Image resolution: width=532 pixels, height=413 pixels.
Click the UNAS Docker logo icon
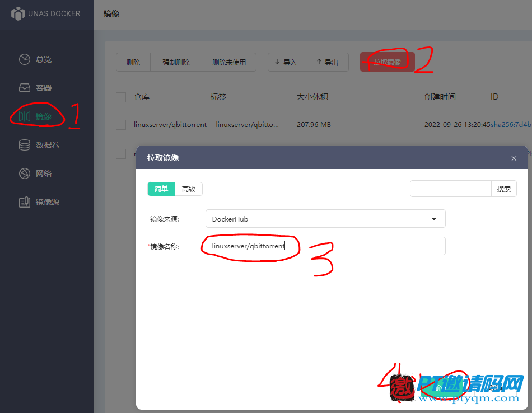click(18, 13)
